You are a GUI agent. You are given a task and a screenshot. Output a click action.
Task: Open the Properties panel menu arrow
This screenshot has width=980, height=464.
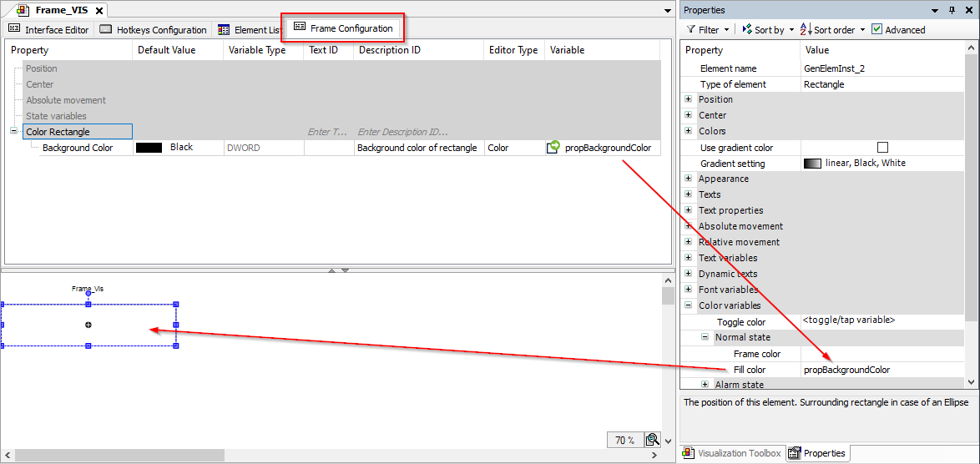click(936, 11)
